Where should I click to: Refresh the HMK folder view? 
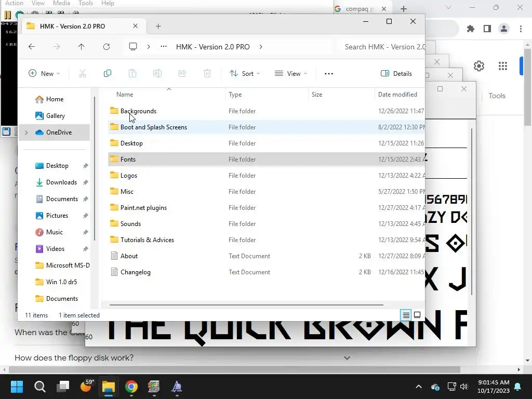pyautogui.click(x=106, y=47)
